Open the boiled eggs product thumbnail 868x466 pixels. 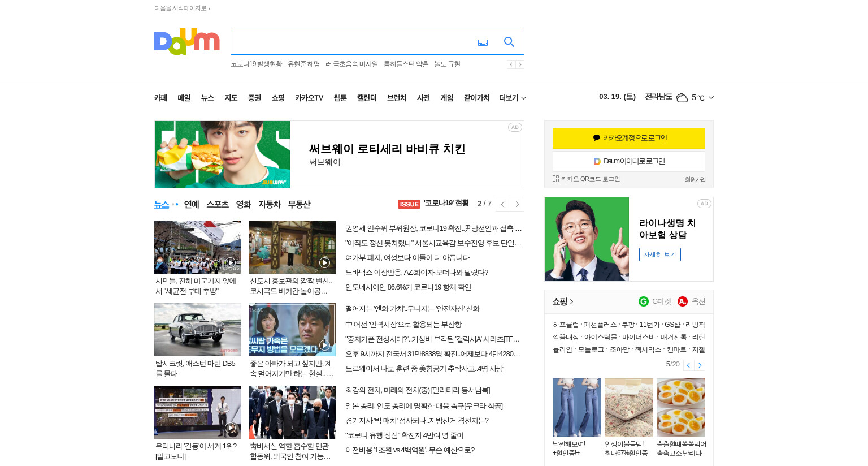681,408
